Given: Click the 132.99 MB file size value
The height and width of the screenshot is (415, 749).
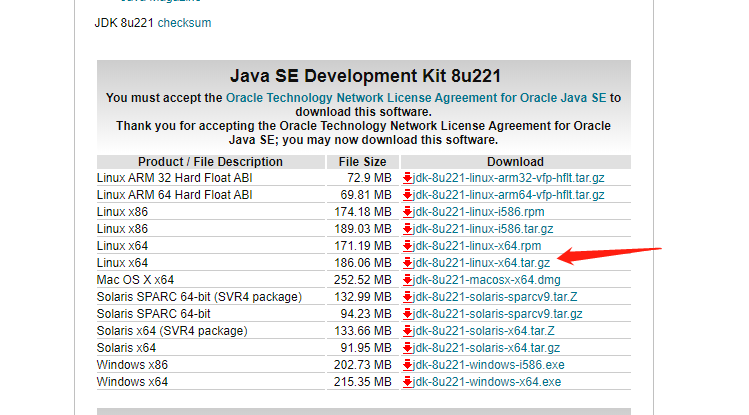Looking at the screenshot, I should pos(363,297).
